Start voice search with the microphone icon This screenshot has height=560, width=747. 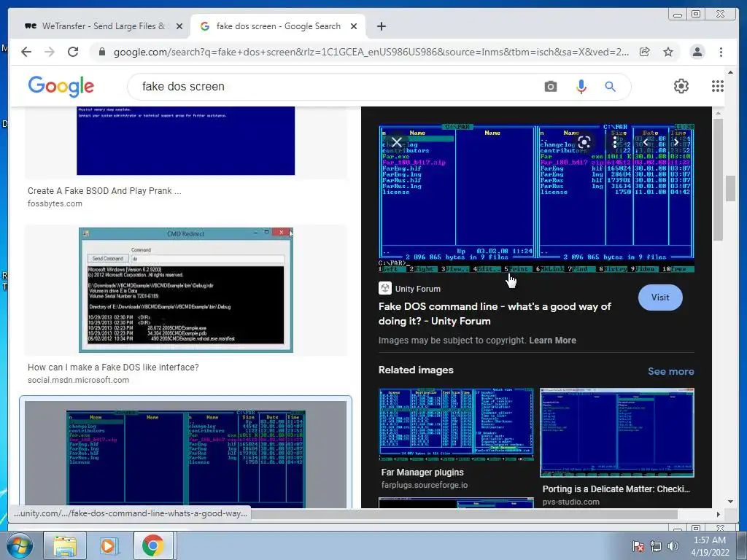coord(581,87)
